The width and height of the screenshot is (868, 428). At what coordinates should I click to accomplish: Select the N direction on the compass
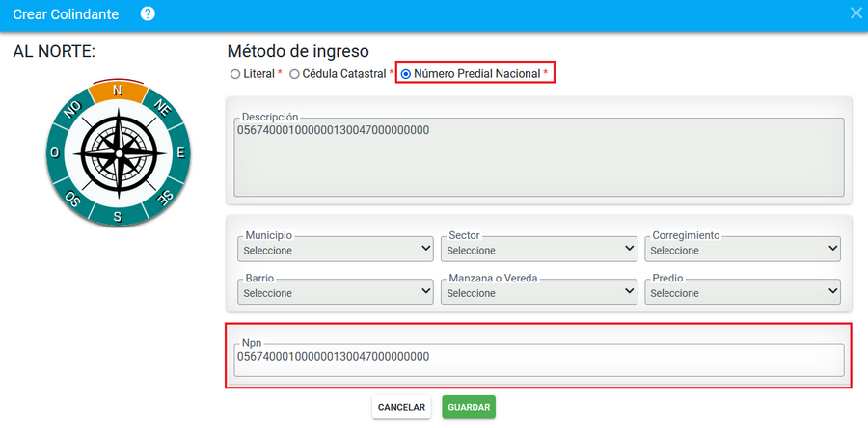(118, 93)
